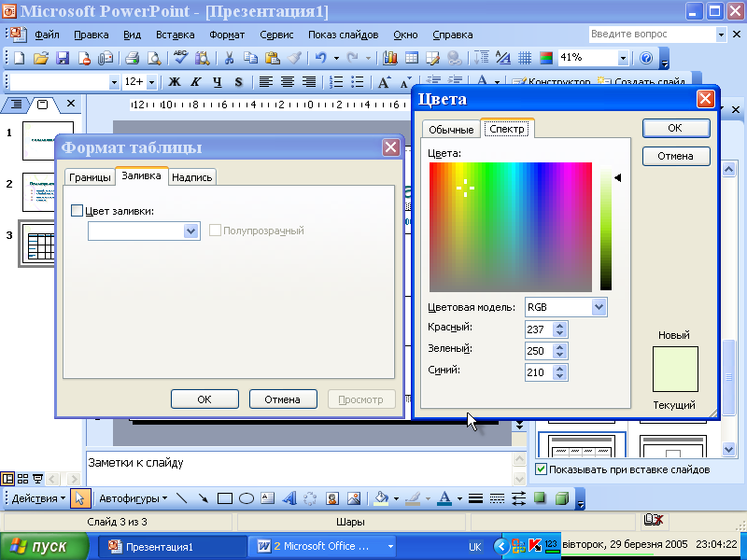
Task: Click the Copy icon in toolbar
Action: tap(250, 58)
